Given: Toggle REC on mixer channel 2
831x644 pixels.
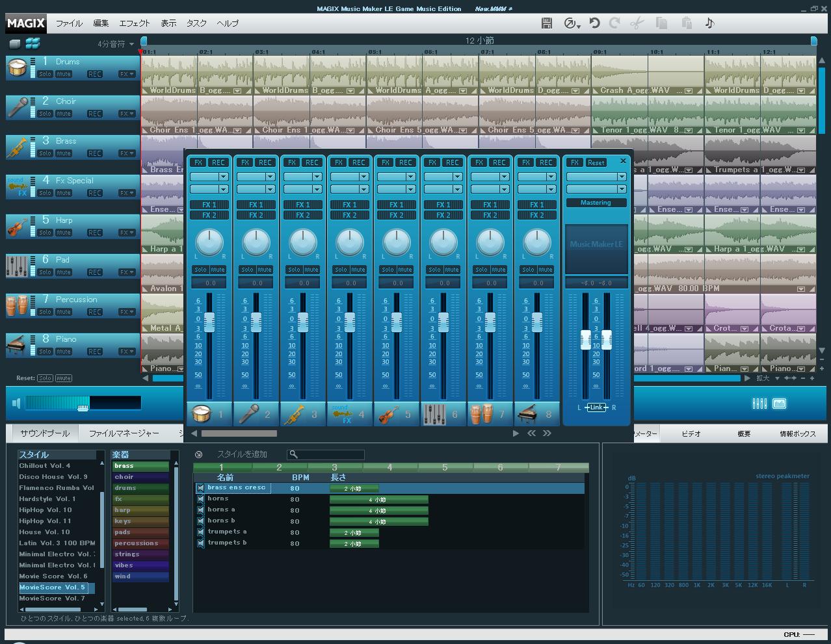Looking at the screenshot, I should point(265,162).
